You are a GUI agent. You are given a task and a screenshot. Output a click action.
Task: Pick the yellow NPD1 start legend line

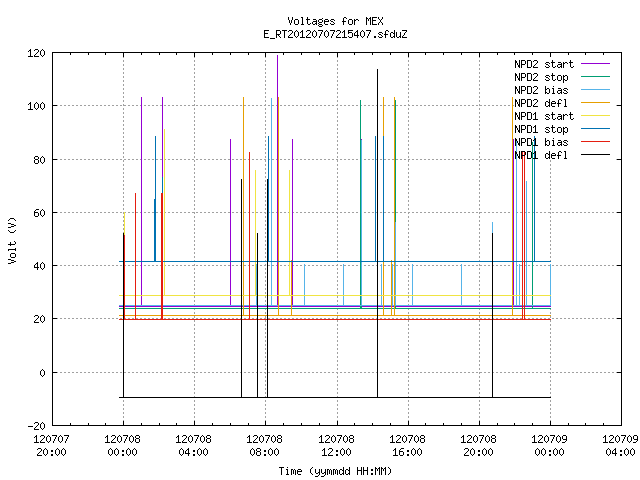coord(595,116)
